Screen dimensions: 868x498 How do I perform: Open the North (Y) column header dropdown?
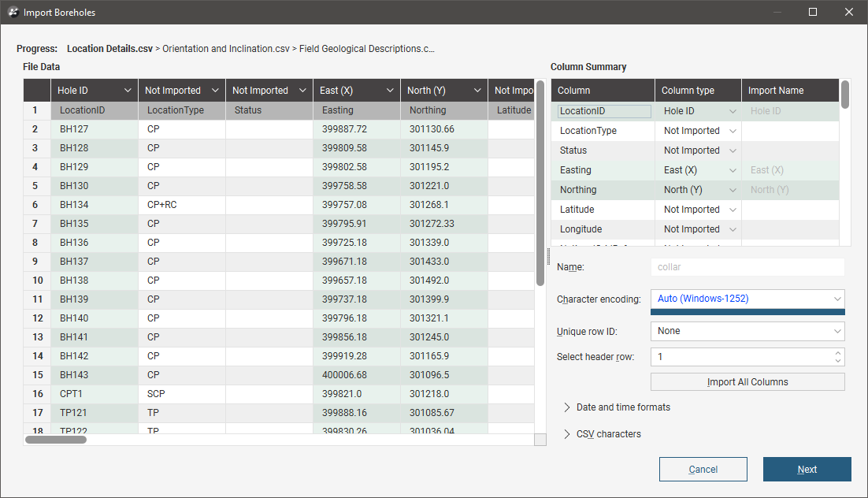point(477,91)
